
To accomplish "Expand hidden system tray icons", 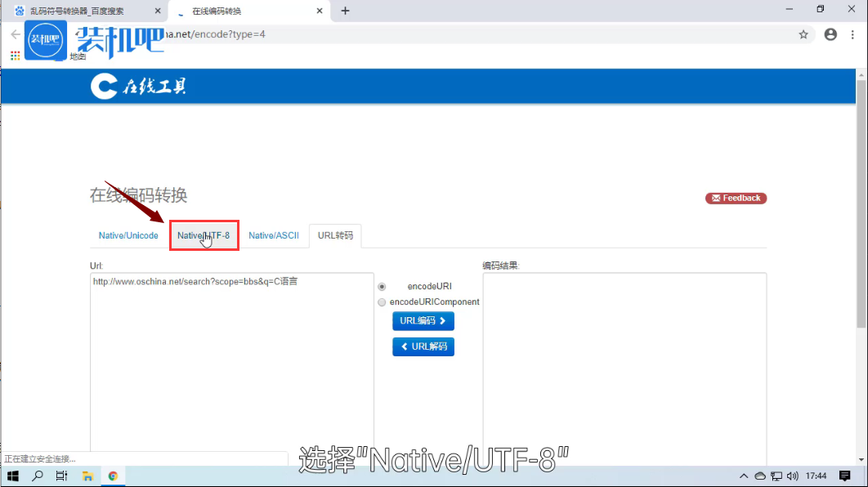I will (x=744, y=476).
